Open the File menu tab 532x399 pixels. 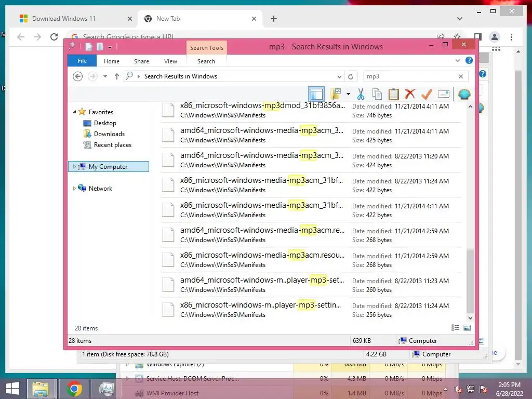pos(82,61)
